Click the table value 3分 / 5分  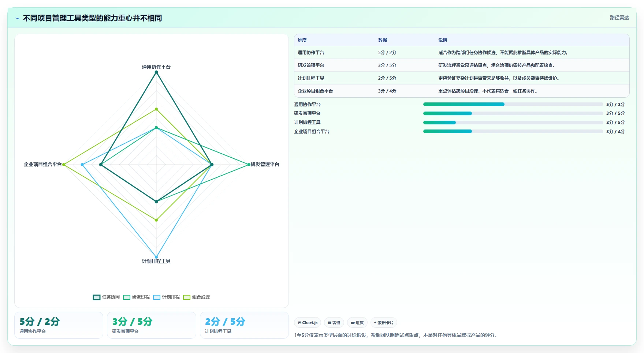tap(387, 65)
